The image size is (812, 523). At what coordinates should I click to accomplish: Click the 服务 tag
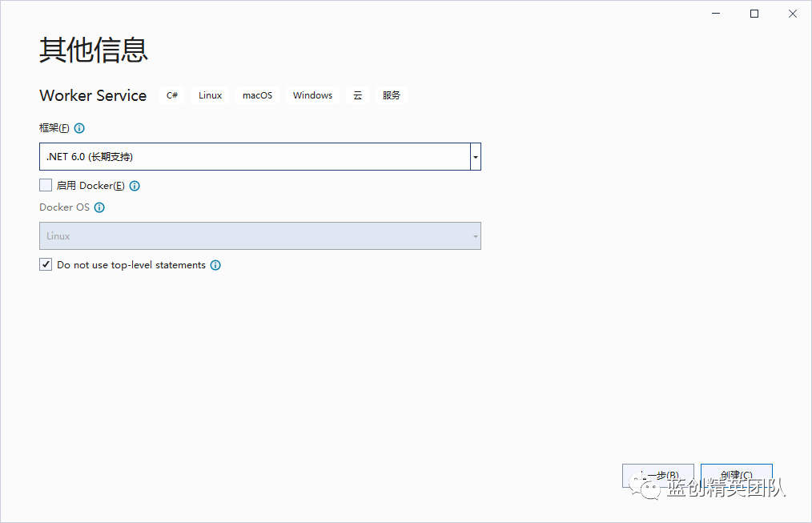(392, 95)
